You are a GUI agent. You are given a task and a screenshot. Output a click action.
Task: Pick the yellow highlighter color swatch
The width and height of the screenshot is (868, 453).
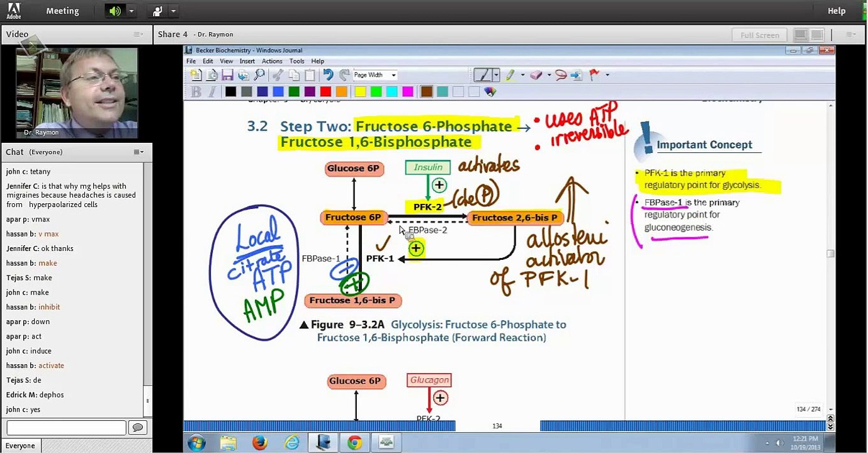(360, 92)
